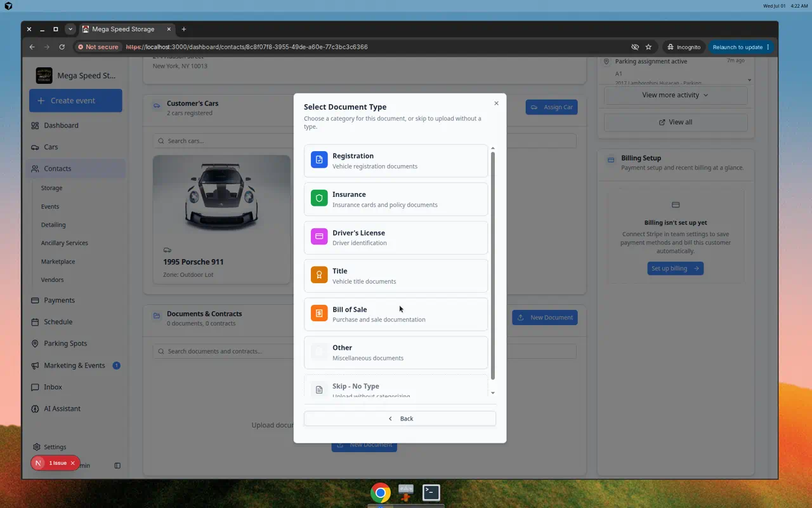This screenshot has height=508, width=812.
Task: Choose the green Insurance shield icon
Action: click(x=319, y=198)
